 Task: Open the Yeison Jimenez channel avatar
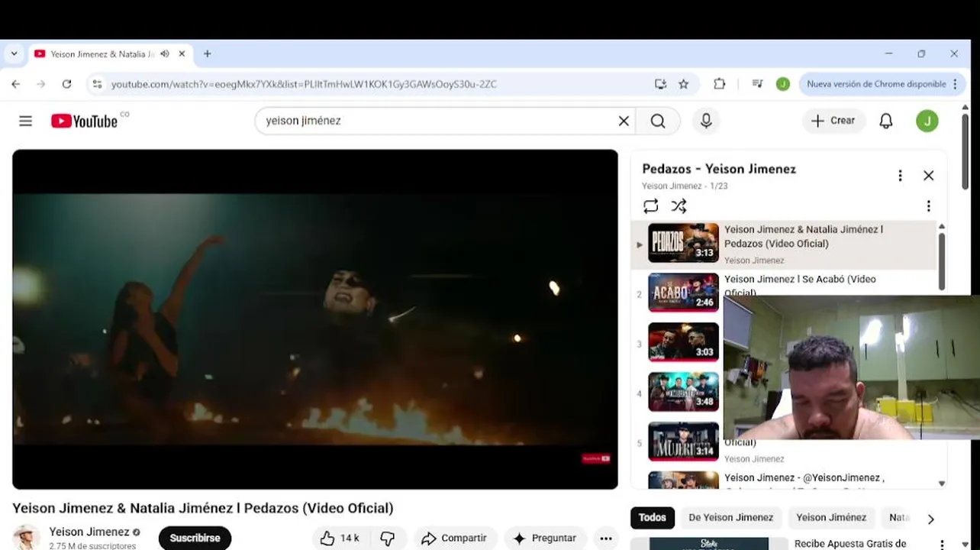[x=26, y=538]
